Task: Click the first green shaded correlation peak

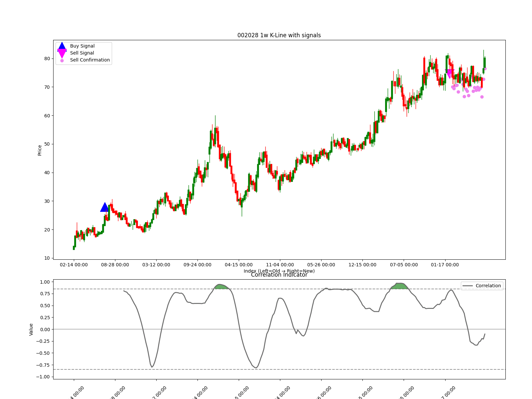Action: click(x=221, y=287)
